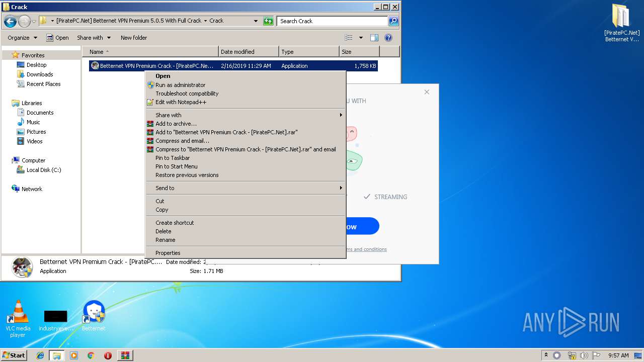Choose Delete in context menu
Viewport: 644px width, 362px height.
[x=246, y=231]
